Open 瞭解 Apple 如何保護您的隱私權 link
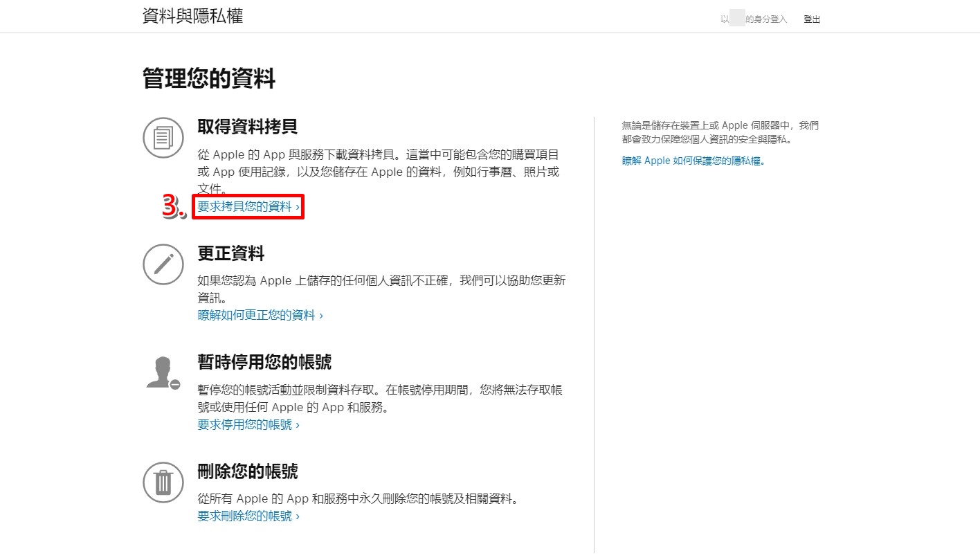Image resolution: width=980 pixels, height=560 pixels. point(693,161)
